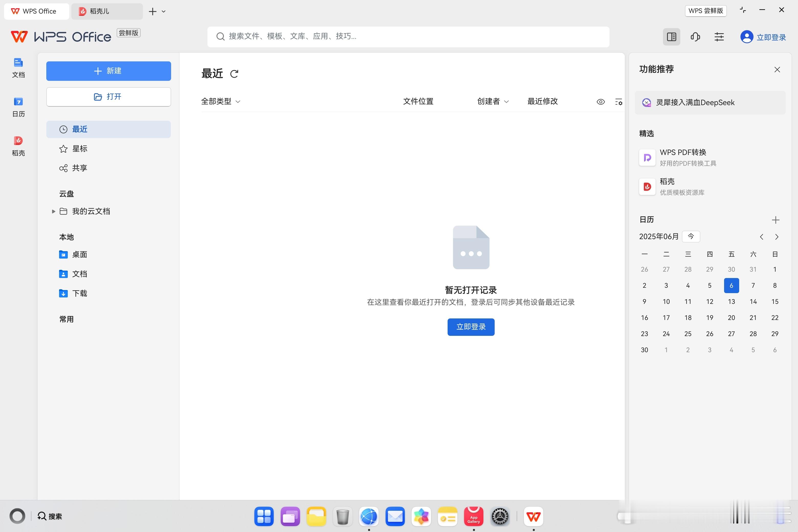This screenshot has width=798, height=532.
Task: Select 星标 in the sidebar
Action: (108, 149)
